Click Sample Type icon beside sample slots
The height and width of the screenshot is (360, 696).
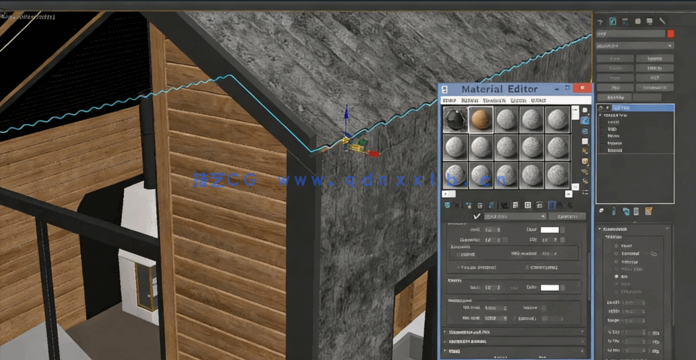585,110
